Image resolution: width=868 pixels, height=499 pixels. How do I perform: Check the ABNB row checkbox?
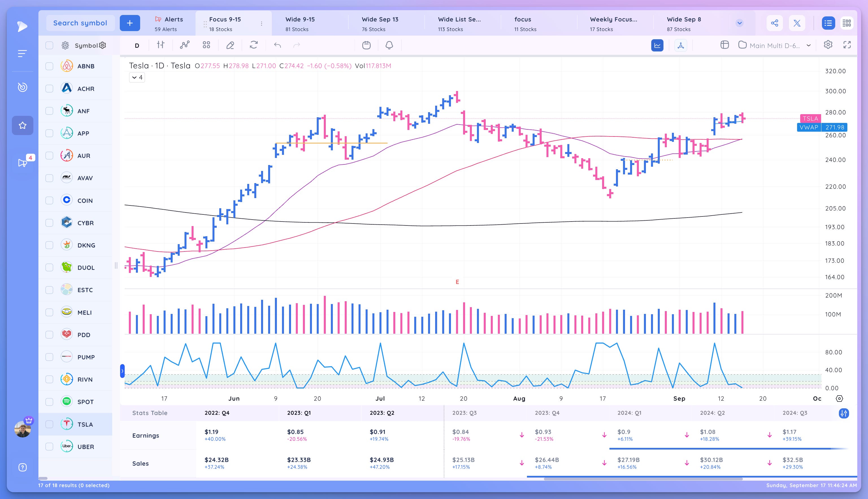[x=49, y=66]
